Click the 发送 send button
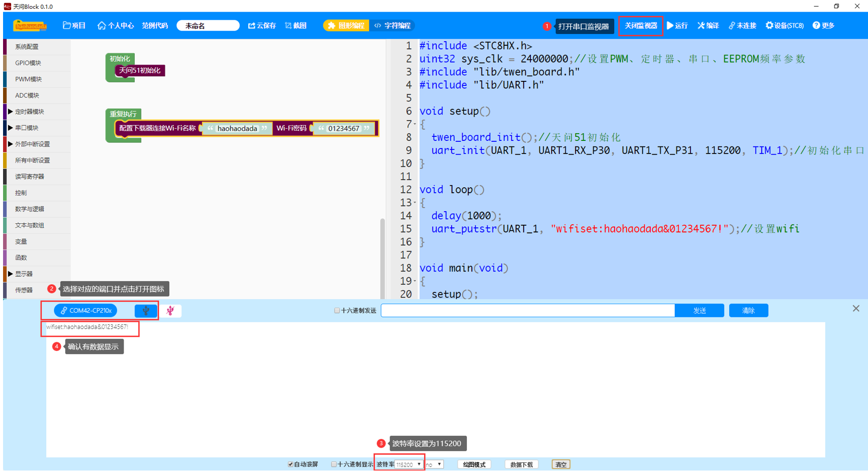This screenshot has height=471, width=868. click(x=699, y=310)
